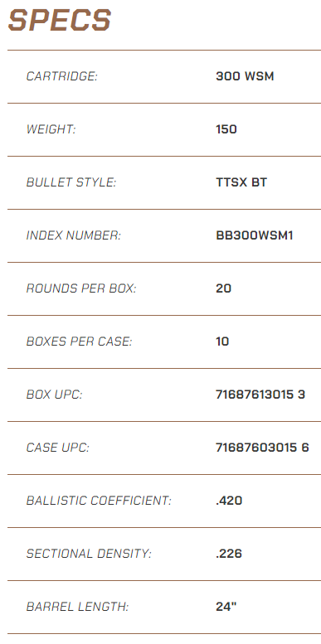Select the CARTRIDGE label

click(x=62, y=76)
